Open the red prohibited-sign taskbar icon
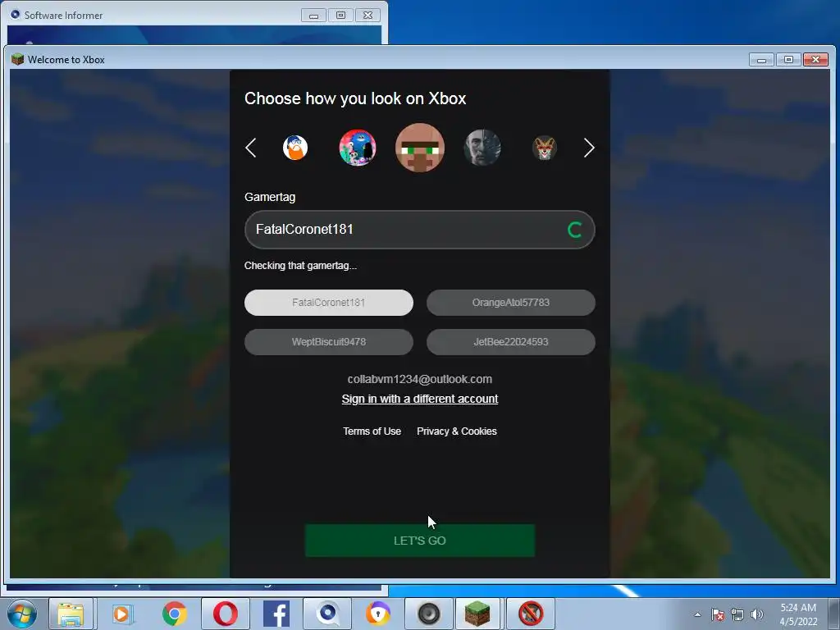This screenshot has width=840, height=630. pyautogui.click(x=531, y=614)
